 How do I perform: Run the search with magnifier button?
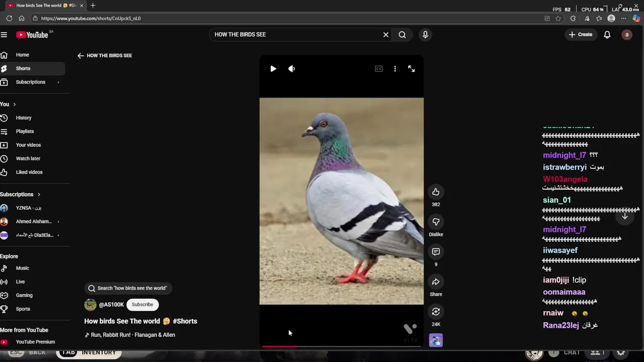402,35
